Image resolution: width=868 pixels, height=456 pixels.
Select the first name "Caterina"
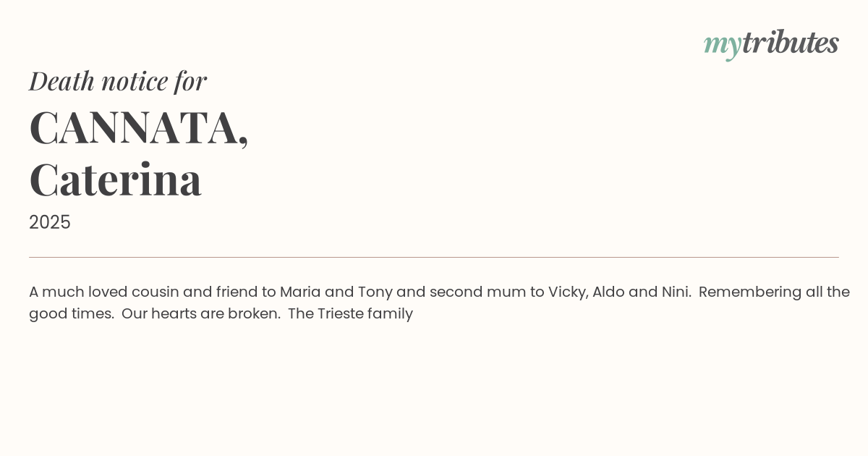coord(116,180)
